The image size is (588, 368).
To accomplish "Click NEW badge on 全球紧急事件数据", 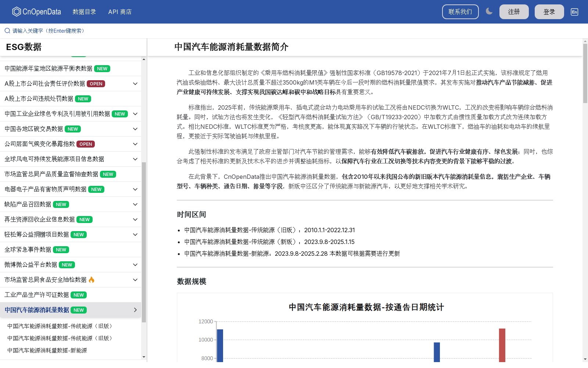I will point(61,250).
